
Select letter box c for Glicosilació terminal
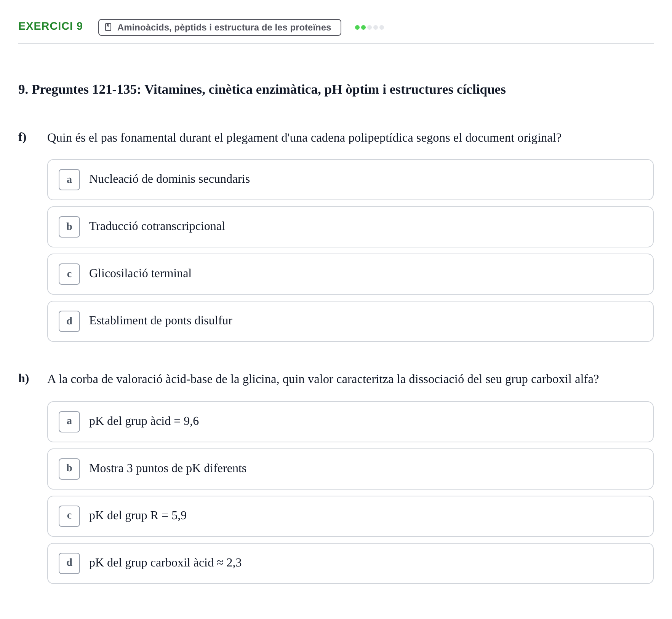tap(69, 274)
